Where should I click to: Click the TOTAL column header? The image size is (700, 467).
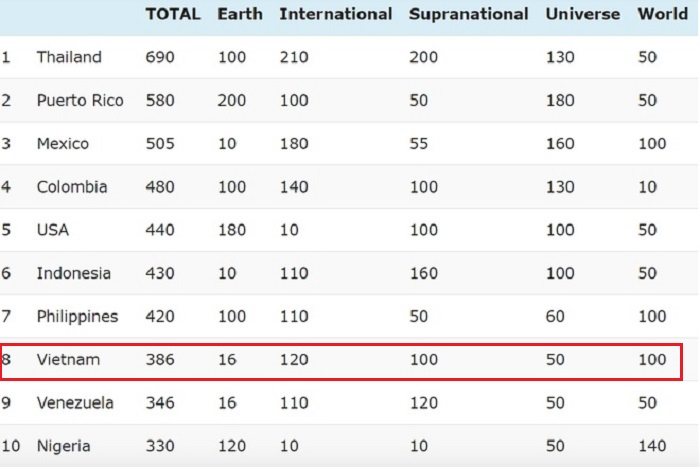pyautogui.click(x=173, y=14)
